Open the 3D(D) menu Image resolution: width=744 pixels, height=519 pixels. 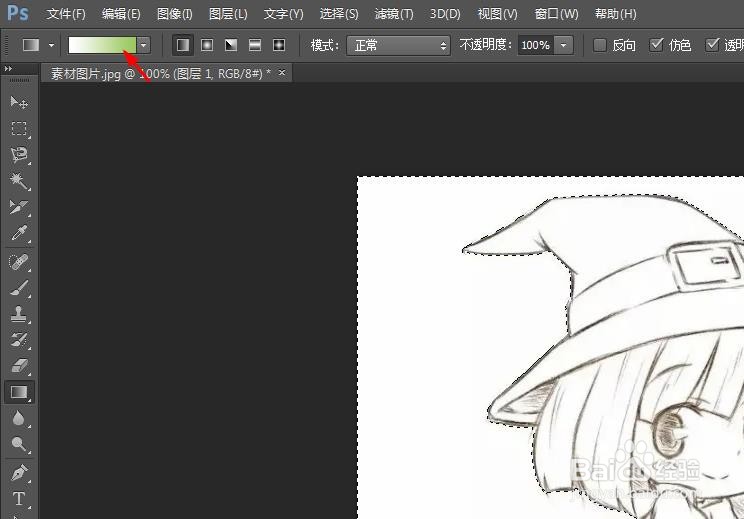[x=445, y=14]
